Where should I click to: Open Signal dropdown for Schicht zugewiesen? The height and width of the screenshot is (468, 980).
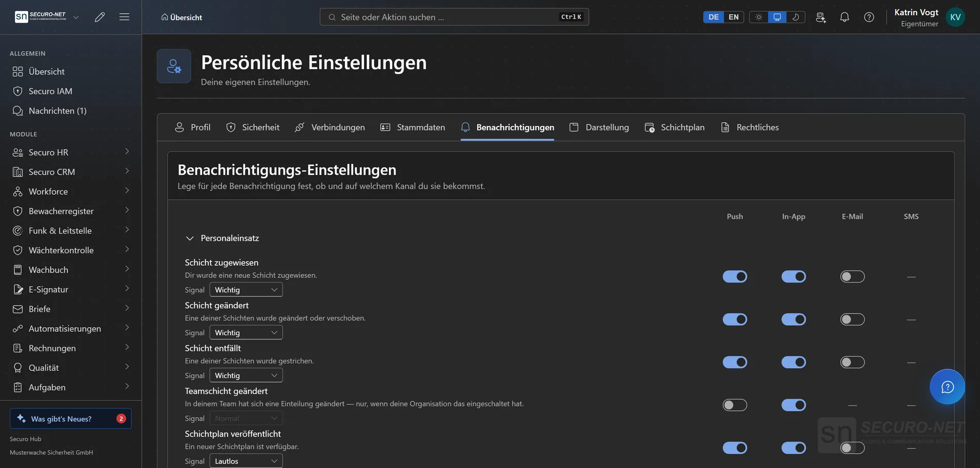pyautogui.click(x=246, y=290)
